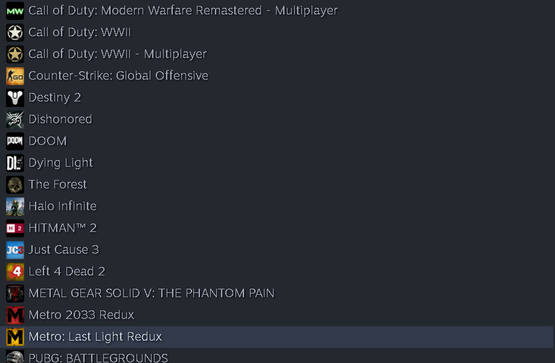Click the Counter-Strike GO icon
The width and height of the screenshot is (555, 363).
pos(15,76)
